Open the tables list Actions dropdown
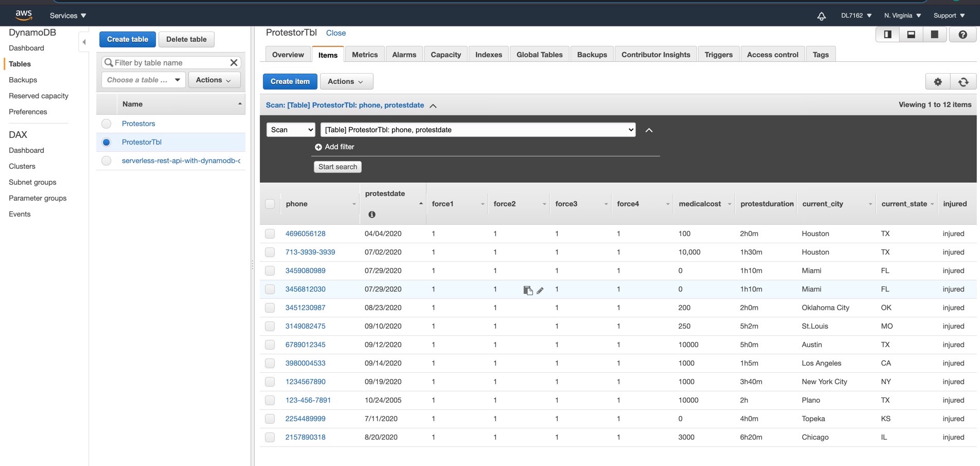The height and width of the screenshot is (466, 980). (214, 80)
